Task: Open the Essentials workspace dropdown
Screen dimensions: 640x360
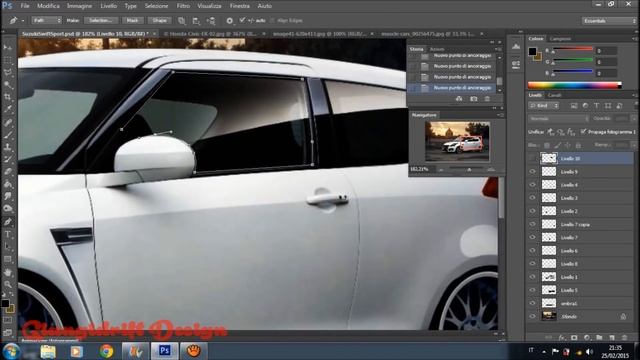Action: click(609, 20)
